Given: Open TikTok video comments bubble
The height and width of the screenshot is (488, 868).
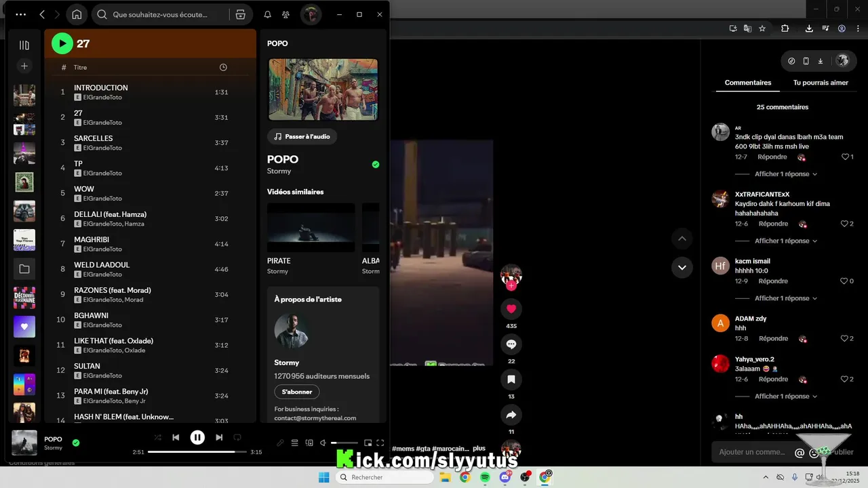Looking at the screenshot, I should click(511, 344).
